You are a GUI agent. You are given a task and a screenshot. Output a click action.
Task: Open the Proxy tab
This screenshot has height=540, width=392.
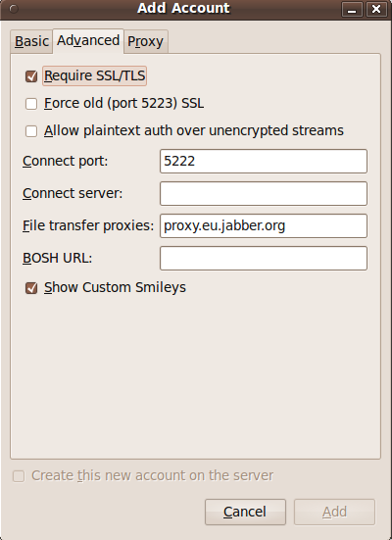click(x=145, y=42)
